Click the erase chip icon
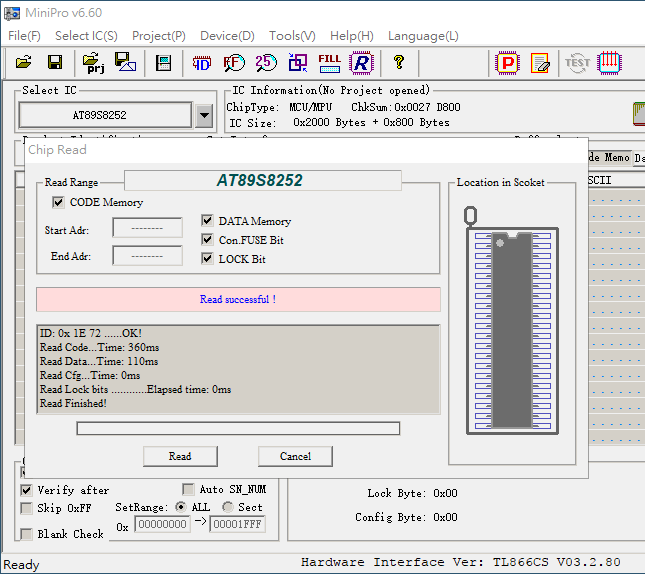The height and width of the screenshot is (574, 645). tap(540, 63)
